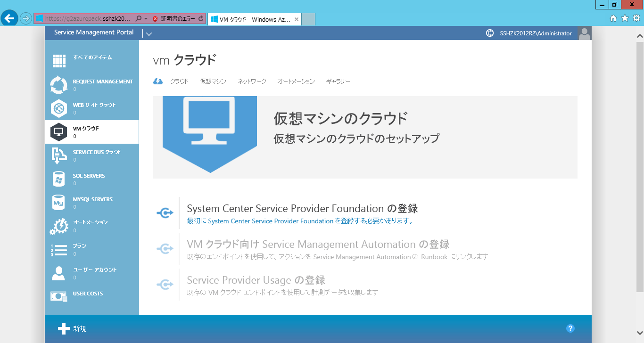This screenshot has height=343, width=644.
Task: Click the Service Management Portal title
Action: pos(94,33)
